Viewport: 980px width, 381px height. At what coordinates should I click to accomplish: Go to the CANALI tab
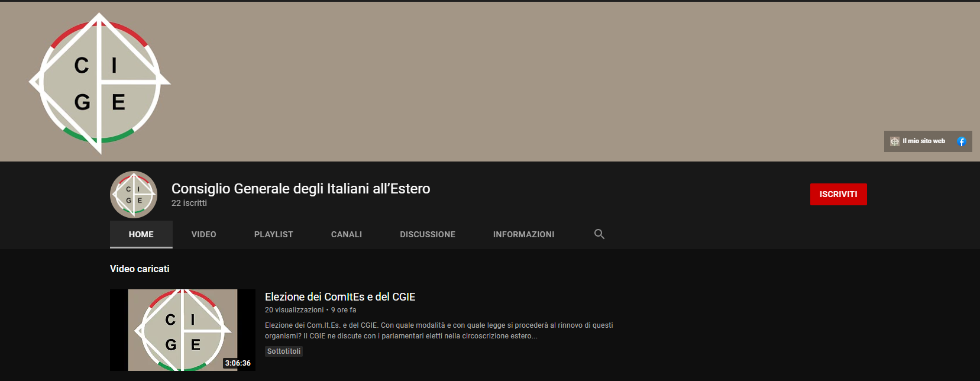tap(347, 234)
